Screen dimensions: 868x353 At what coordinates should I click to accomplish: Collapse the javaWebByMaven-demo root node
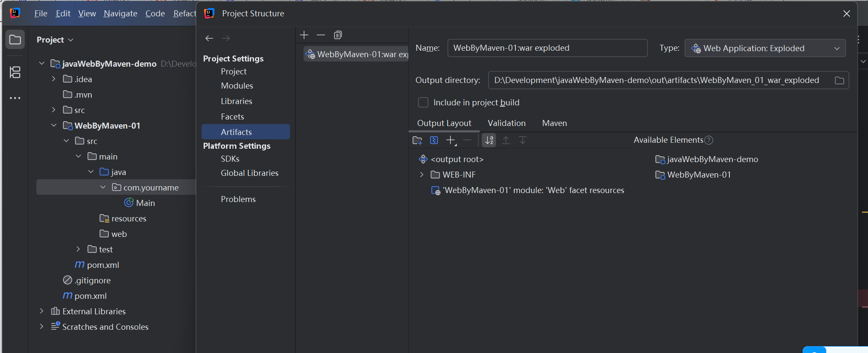pyautogui.click(x=42, y=63)
